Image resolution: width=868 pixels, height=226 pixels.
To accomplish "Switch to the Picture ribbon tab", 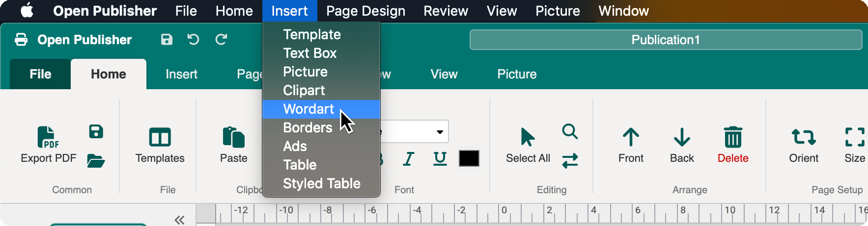I will [517, 74].
